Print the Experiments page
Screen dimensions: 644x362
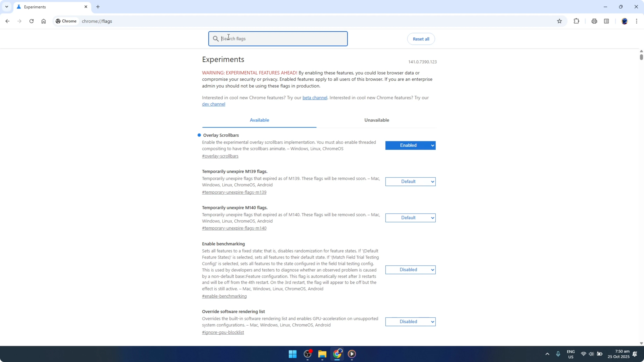(594, 21)
